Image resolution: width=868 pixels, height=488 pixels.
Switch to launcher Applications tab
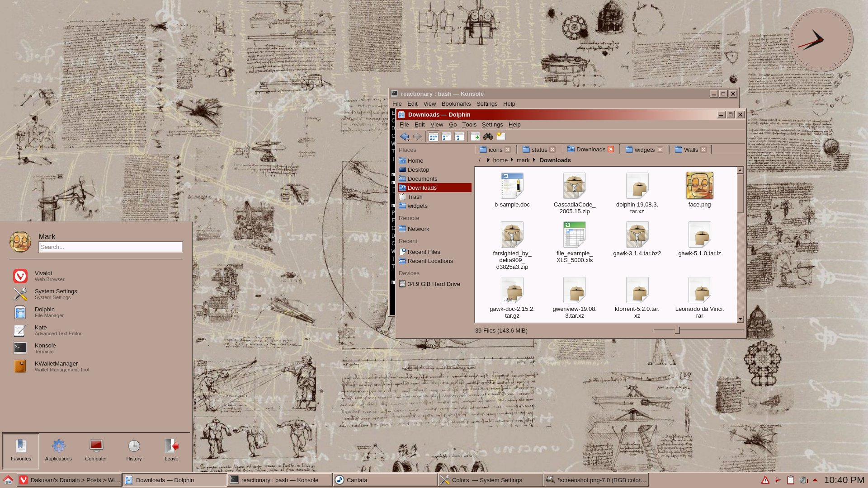pyautogui.click(x=58, y=451)
